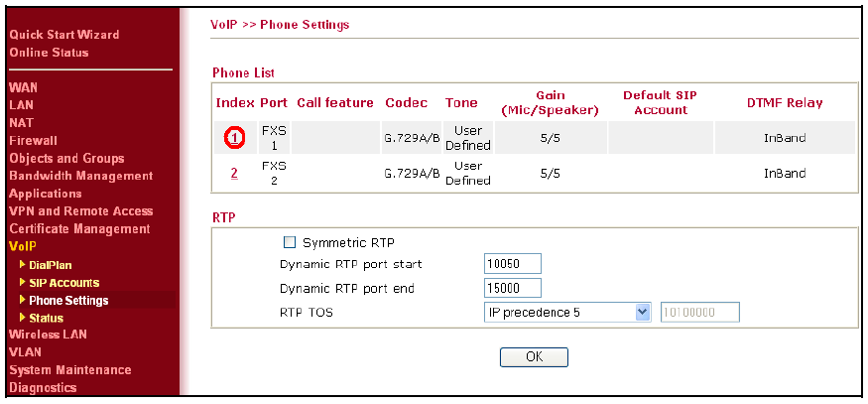Open the RTP TOS dropdown
The width and height of the screenshot is (868, 404).
pyautogui.click(x=566, y=313)
